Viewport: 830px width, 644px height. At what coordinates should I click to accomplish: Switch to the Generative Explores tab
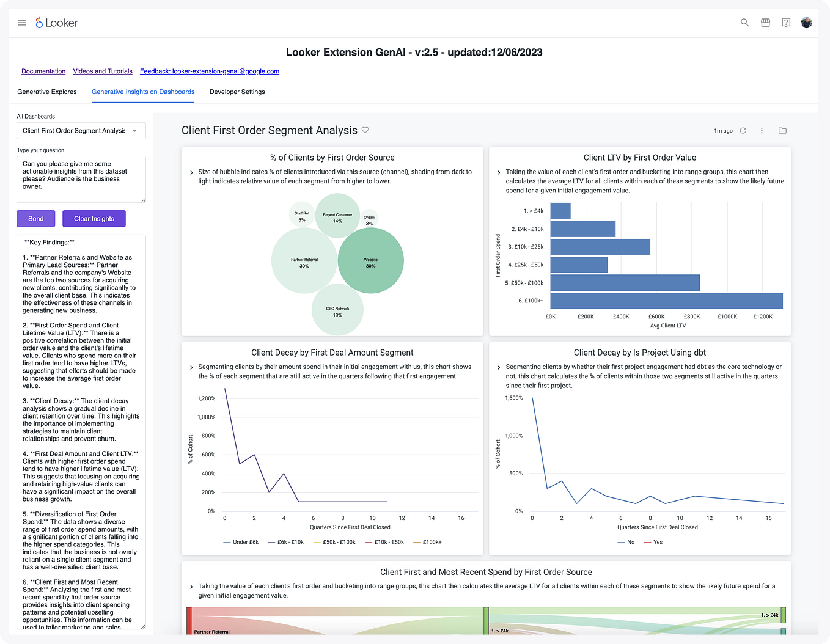[x=47, y=92]
